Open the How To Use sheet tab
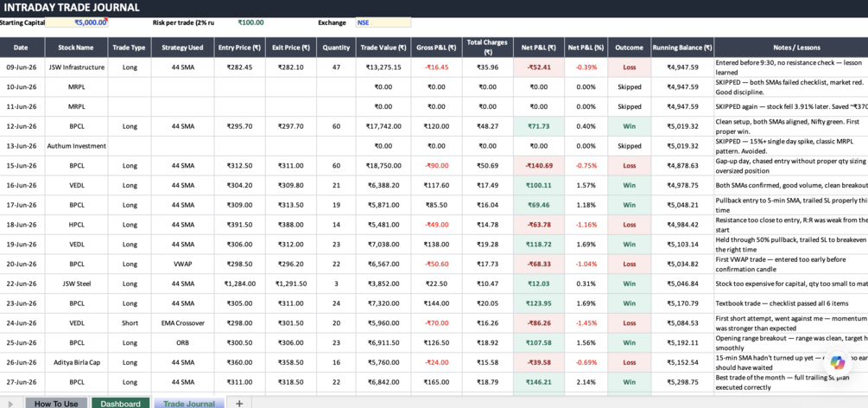The width and height of the screenshot is (868, 408). [56, 403]
